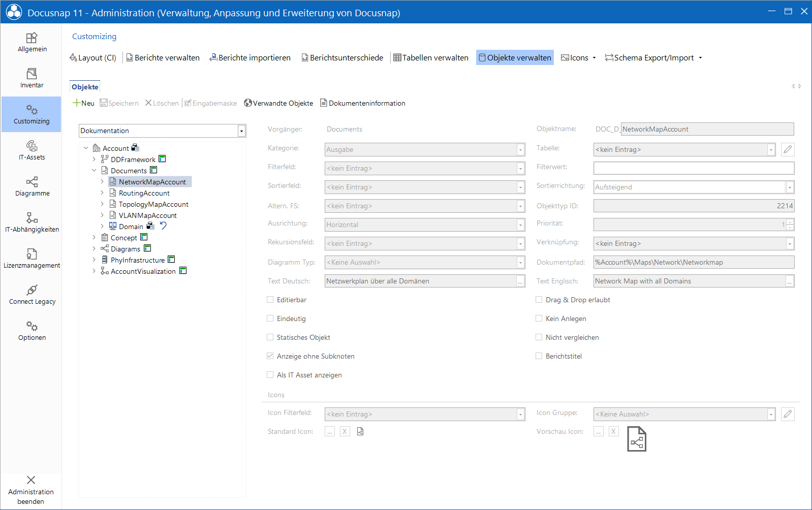Select Diagrams node in tree
The image size is (812, 510).
tap(126, 249)
